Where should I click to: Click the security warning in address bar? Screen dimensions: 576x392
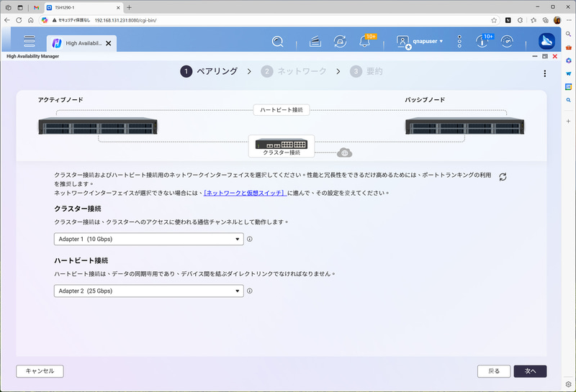point(71,20)
